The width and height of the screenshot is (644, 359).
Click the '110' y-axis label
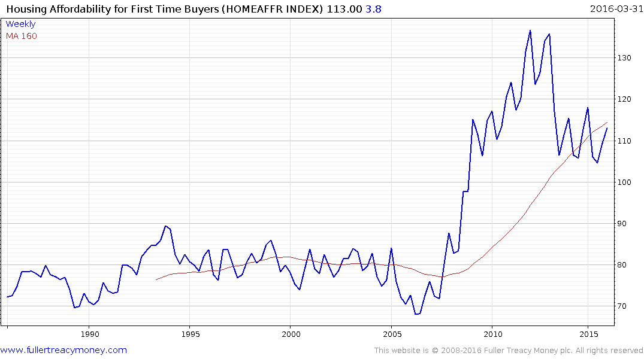click(624, 141)
